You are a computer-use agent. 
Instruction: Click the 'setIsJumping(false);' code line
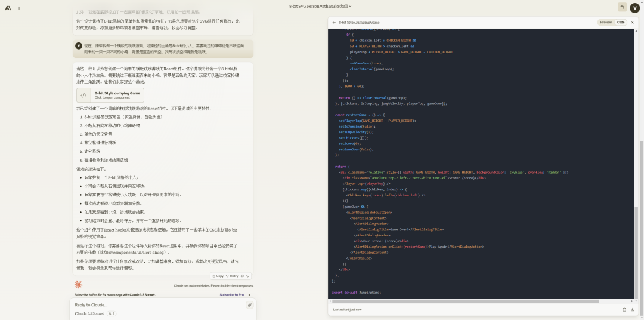[x=356, y=127]
